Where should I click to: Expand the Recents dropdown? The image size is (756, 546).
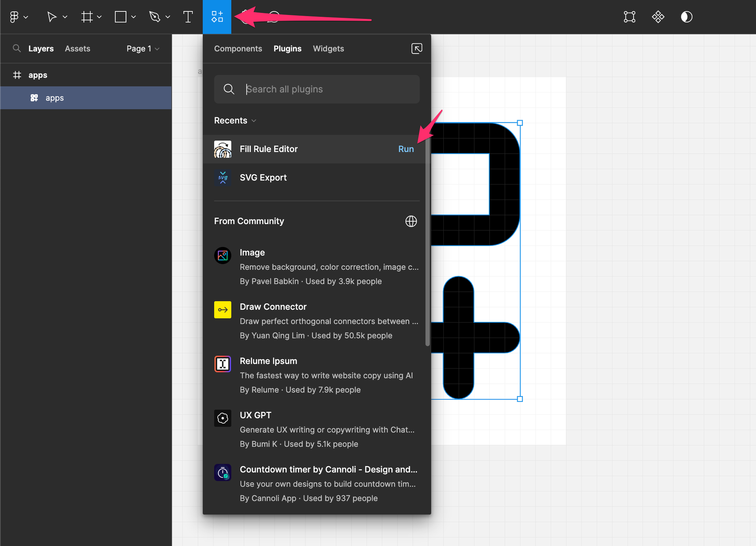click(235, 120)
